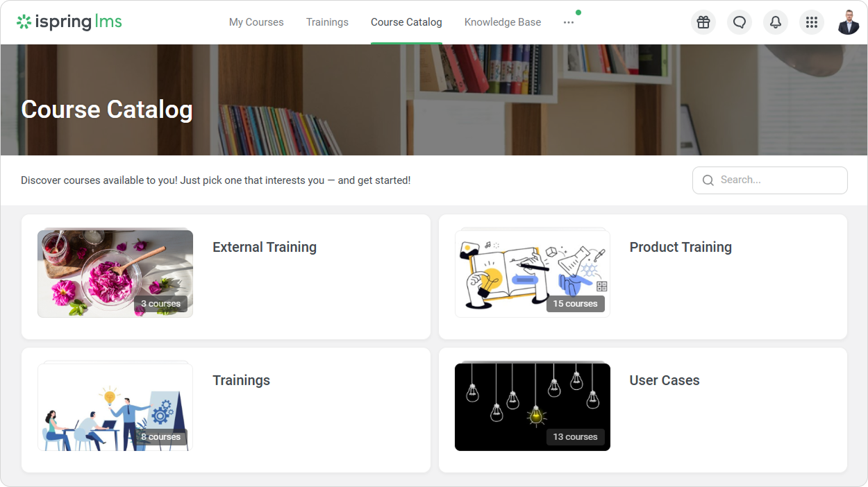Click into the Search field
The image size is (868, 487).
(x=778, y=180)
